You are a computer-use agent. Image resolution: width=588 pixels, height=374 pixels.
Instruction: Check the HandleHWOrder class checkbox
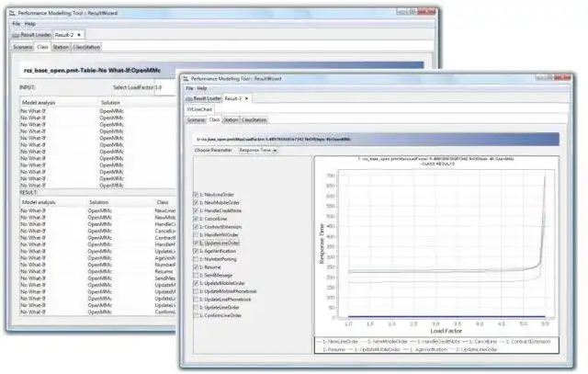point(196,235)
